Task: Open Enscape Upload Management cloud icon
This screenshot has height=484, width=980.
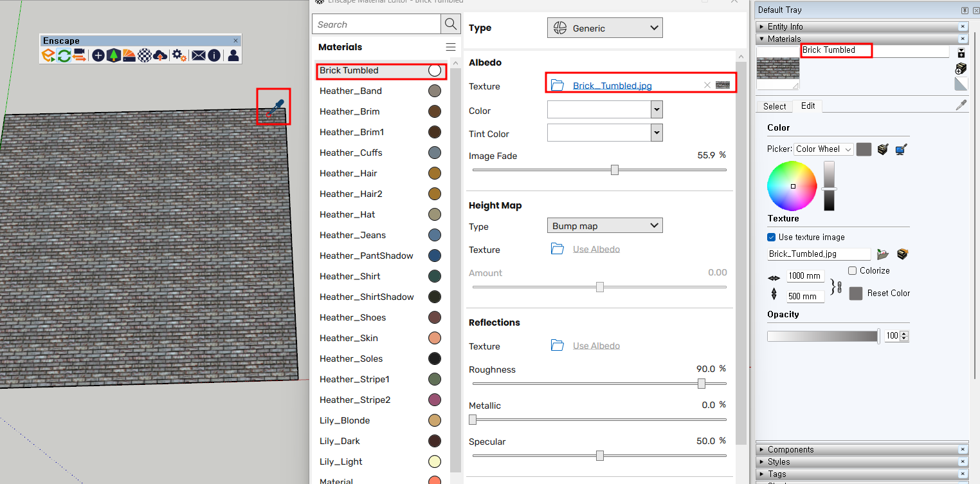Action: point(161,55)
